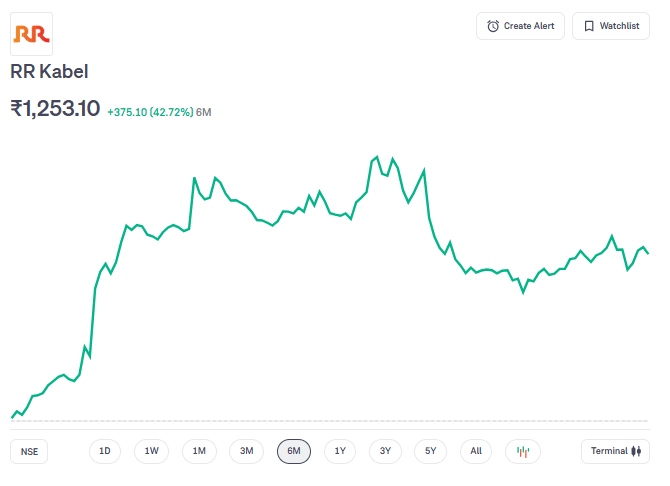Open the NSE exchange selector

coord(30,451)
